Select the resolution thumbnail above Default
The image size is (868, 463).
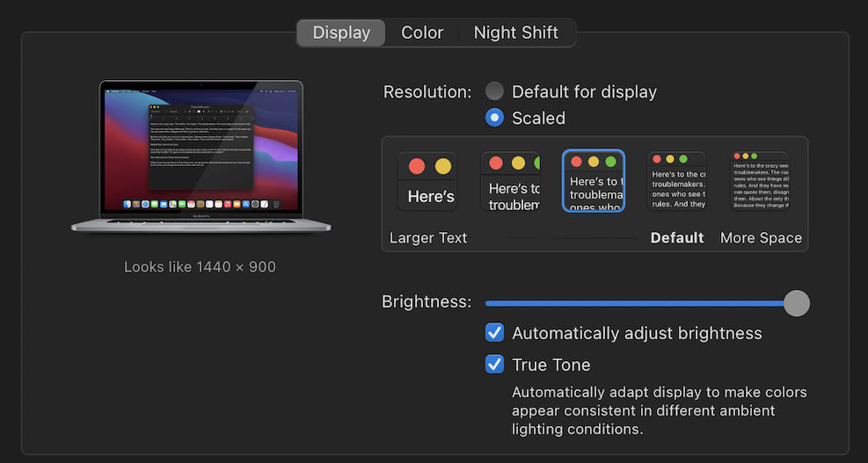point(676,181)
